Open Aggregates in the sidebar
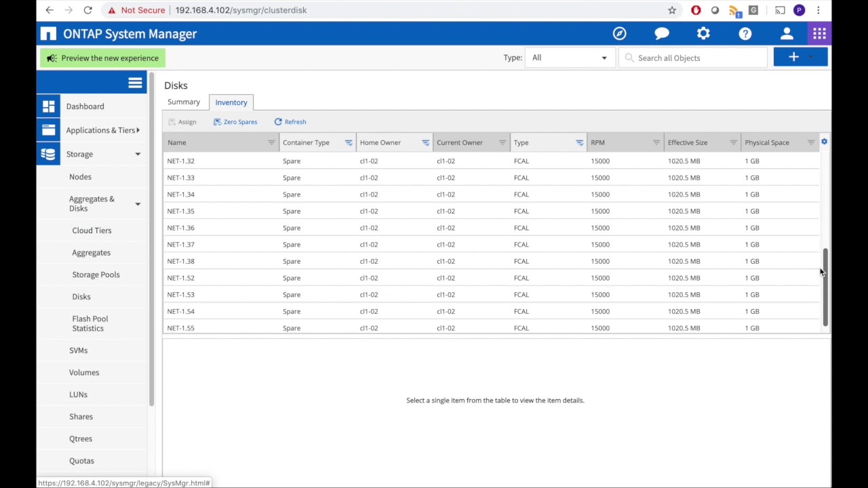868x488 pixels. [x=91, y=253]
